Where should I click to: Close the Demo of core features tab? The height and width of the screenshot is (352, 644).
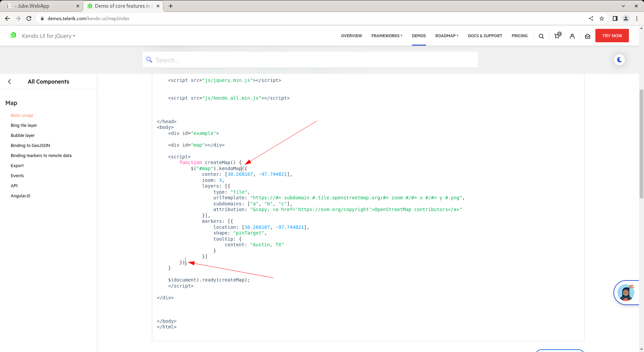158,6
